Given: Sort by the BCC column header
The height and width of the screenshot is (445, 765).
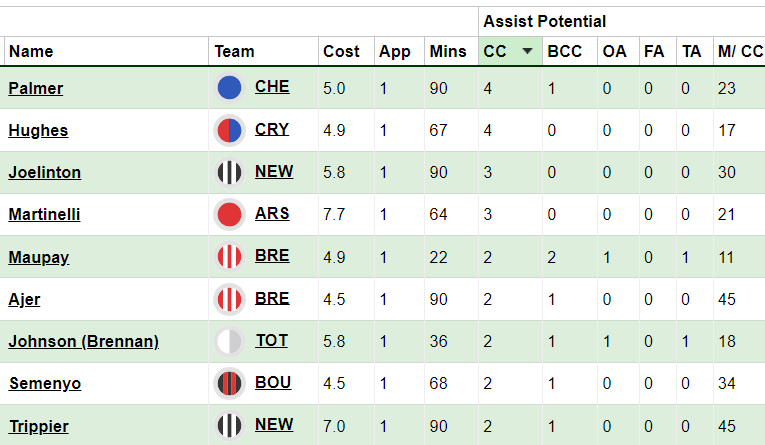Looking at the screenshot, I should coord(564,51).
